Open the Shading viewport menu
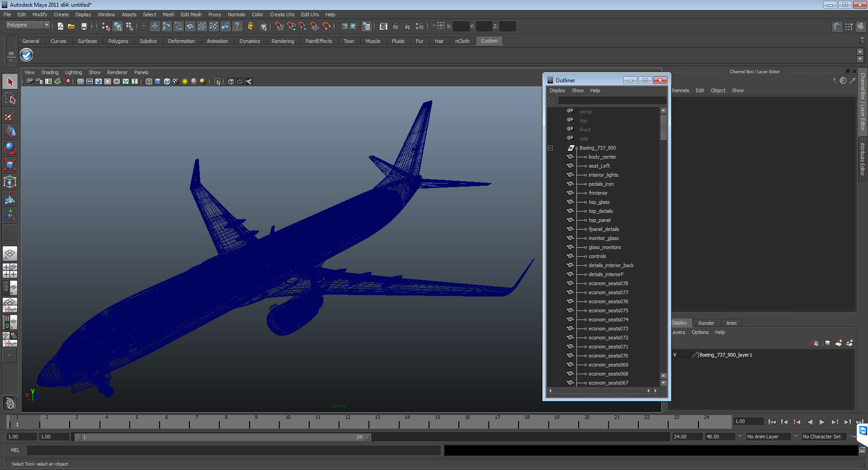868x470 pixels. 50,72
